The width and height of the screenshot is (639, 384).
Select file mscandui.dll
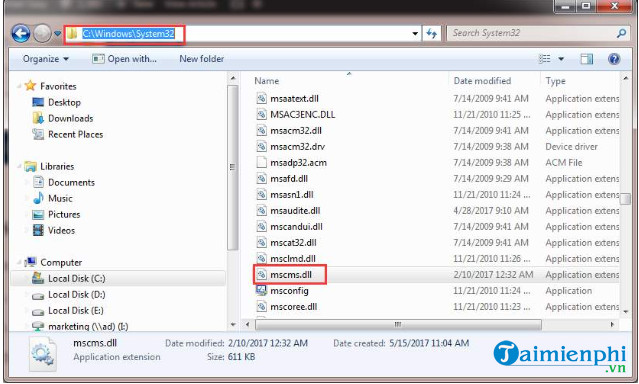[x=296, y=227]
